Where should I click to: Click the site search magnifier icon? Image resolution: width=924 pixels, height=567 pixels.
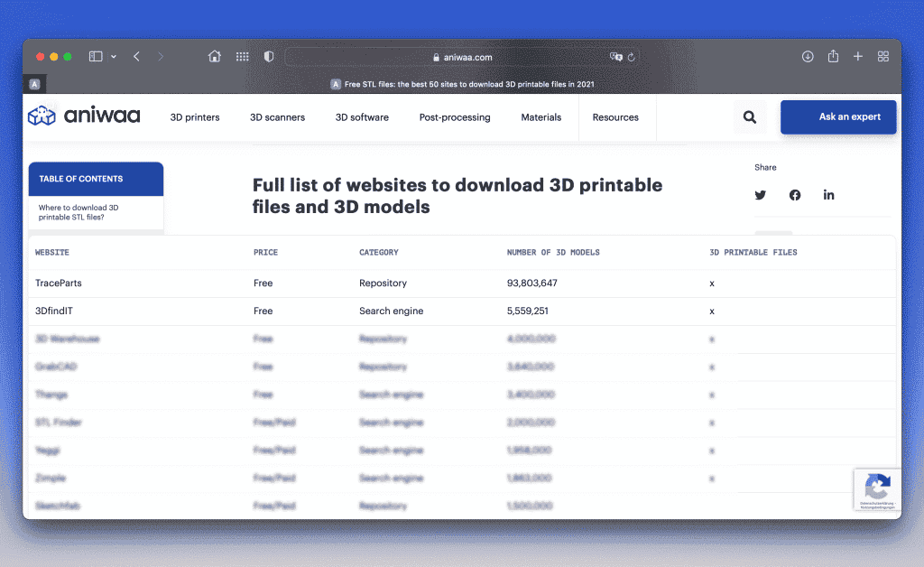[x=750, y=117]
